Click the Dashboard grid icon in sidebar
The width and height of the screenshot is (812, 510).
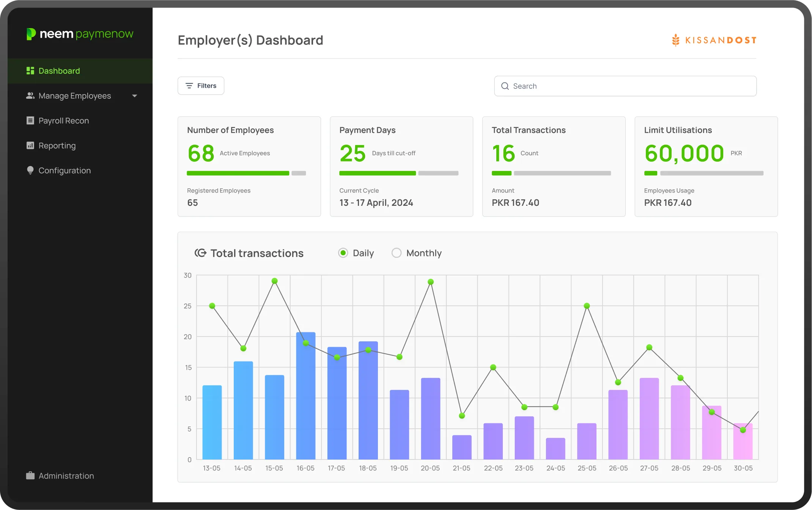(30, 71)
